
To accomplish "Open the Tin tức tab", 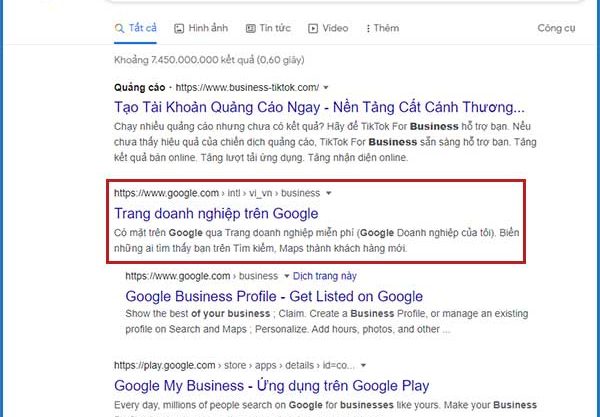I will coord(268,28).
